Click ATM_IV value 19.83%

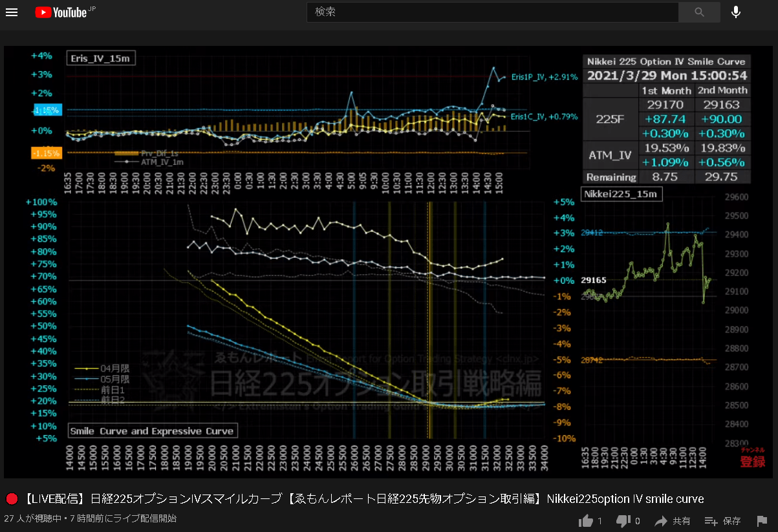[x=722, y=148]
